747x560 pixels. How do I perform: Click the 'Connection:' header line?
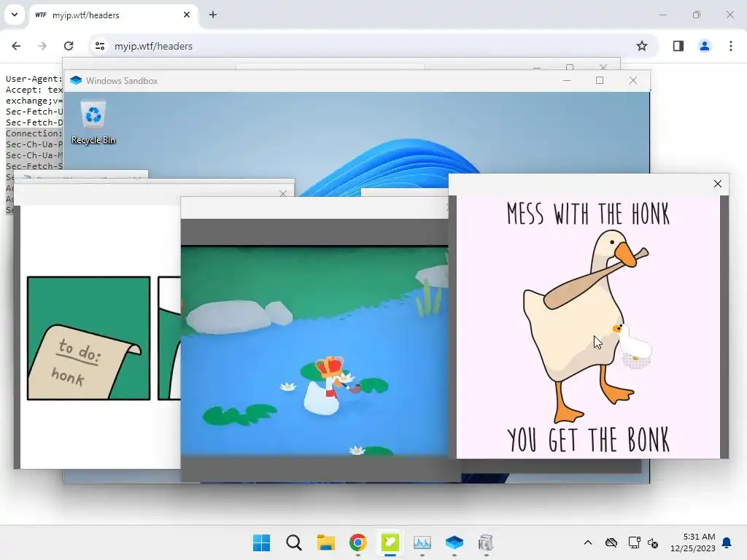[x=34, y=133]
